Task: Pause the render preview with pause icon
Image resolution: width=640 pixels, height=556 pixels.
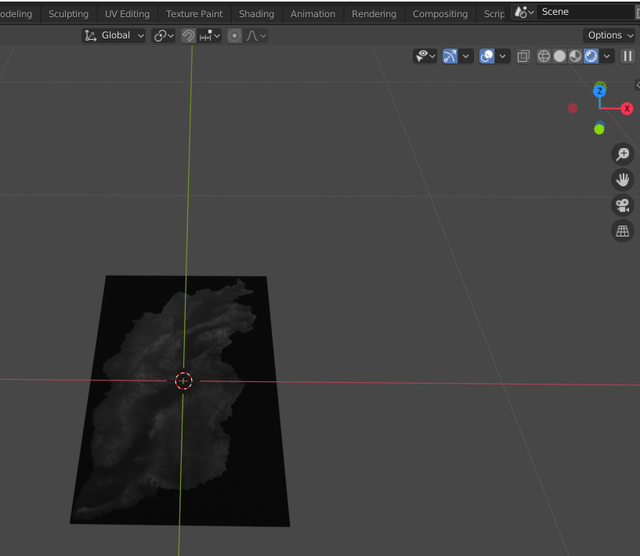Action: click(627, 56)
